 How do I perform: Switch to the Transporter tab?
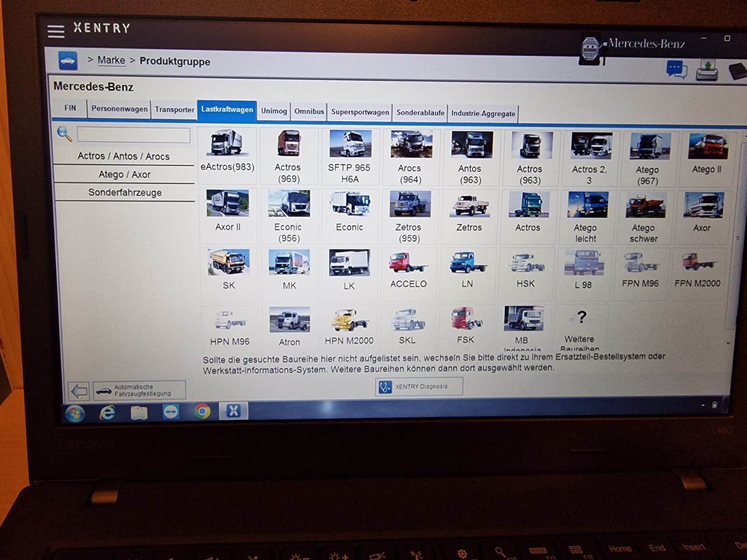(174, 110)
